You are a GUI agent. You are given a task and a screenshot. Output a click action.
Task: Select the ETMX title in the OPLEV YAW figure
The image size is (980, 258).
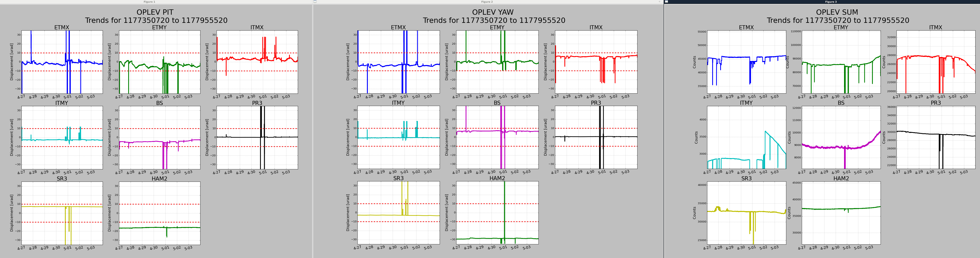[398, 27]
